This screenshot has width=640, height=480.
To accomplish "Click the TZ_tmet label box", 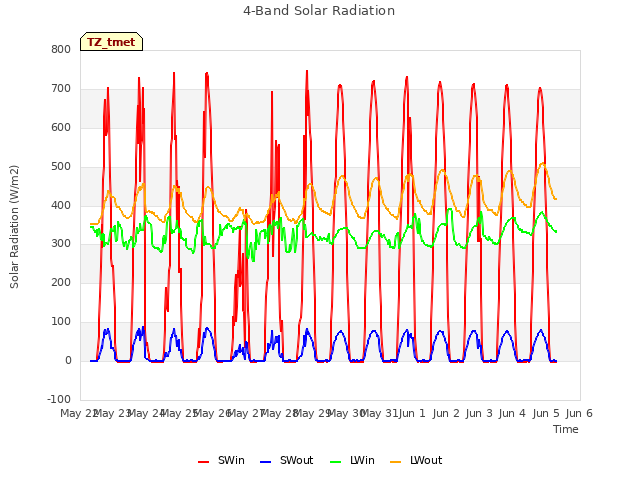I will pyautogui.click(x=111, y=42).
